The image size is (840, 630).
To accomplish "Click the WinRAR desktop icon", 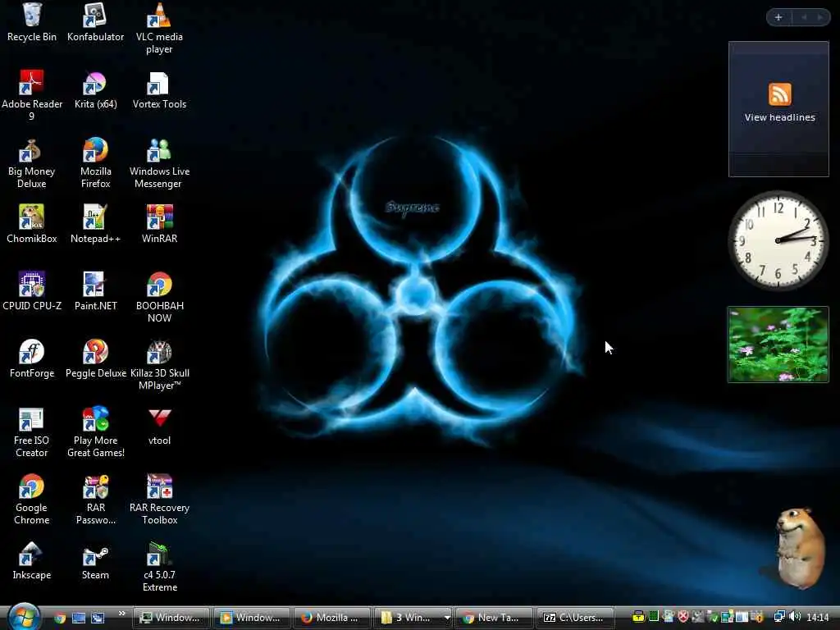I will point(159,224).
